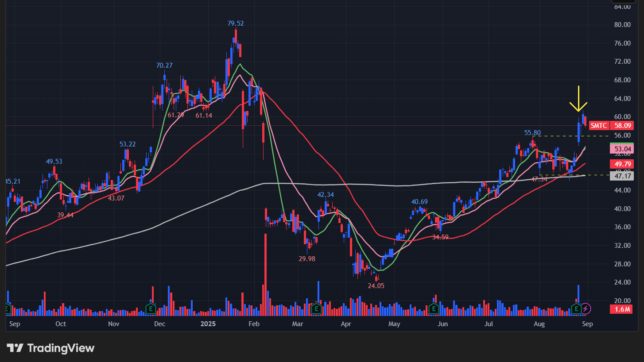Click the Apr label on time axis

[346, 323]
